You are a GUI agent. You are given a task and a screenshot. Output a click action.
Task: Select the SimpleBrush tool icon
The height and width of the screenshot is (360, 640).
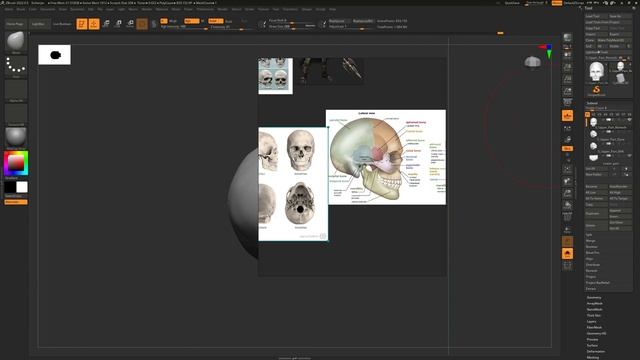596,90
